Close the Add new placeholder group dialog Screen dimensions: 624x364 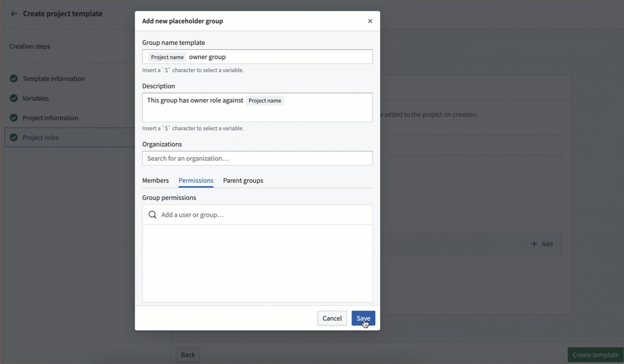pos(370,21)
